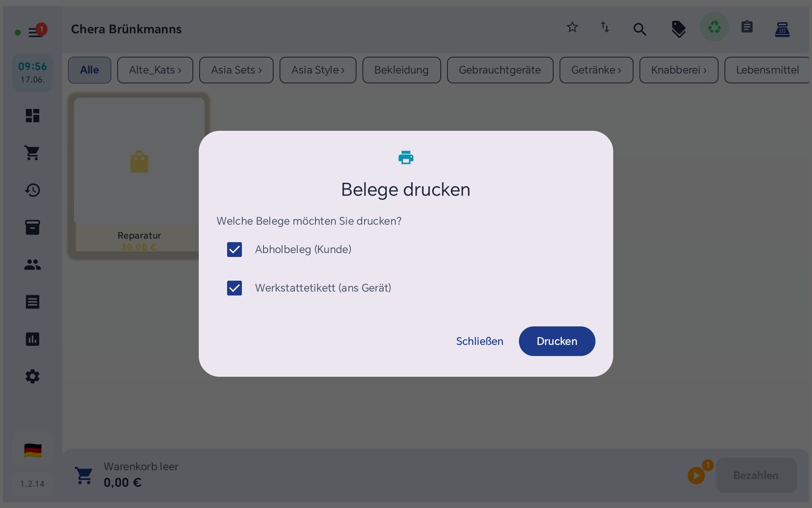Open the shopping cart sidebar icon

click(33, 153)
